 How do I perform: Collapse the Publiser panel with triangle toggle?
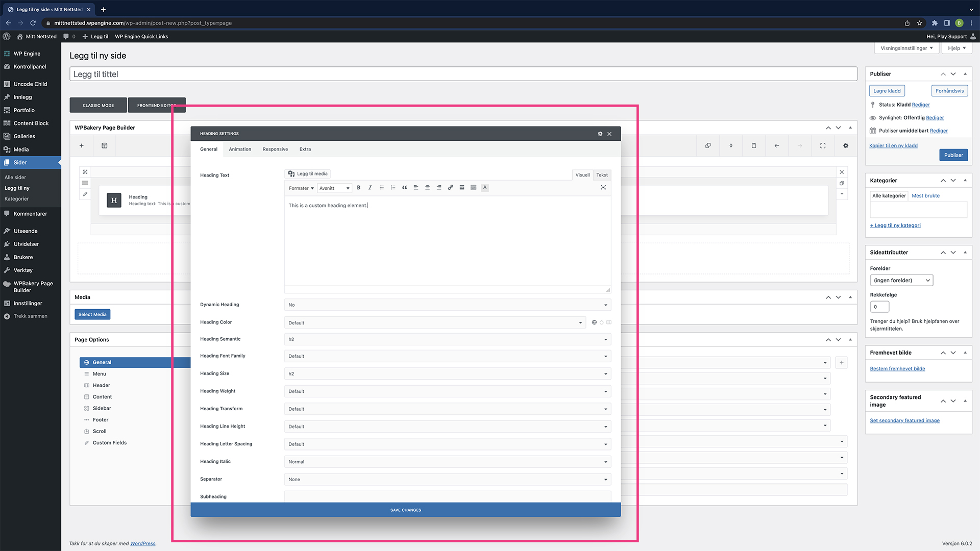tap(965, 74)
